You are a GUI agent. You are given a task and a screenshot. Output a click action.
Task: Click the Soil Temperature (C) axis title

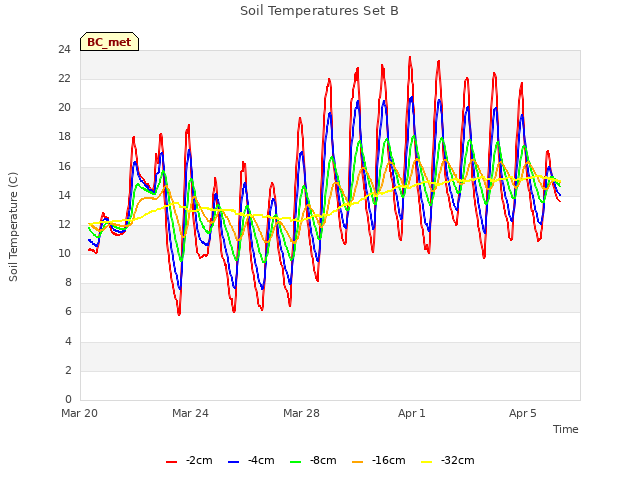(x=13, y=227)
